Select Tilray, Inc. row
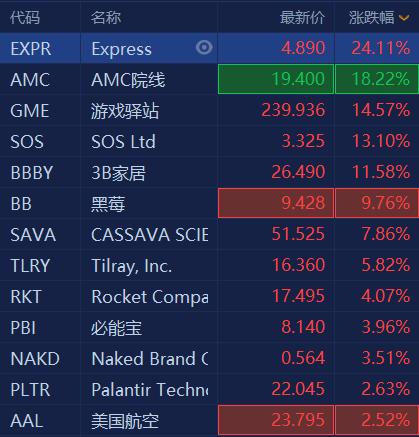Image resolution: width=419 pixels, height=437 pixels. (209, 265)
